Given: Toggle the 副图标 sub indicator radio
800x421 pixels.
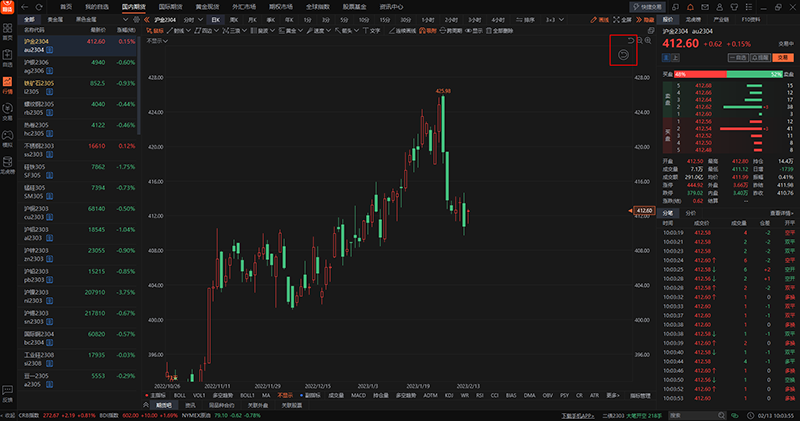Looking at the screenshot, I should click(x=310, y=395).
